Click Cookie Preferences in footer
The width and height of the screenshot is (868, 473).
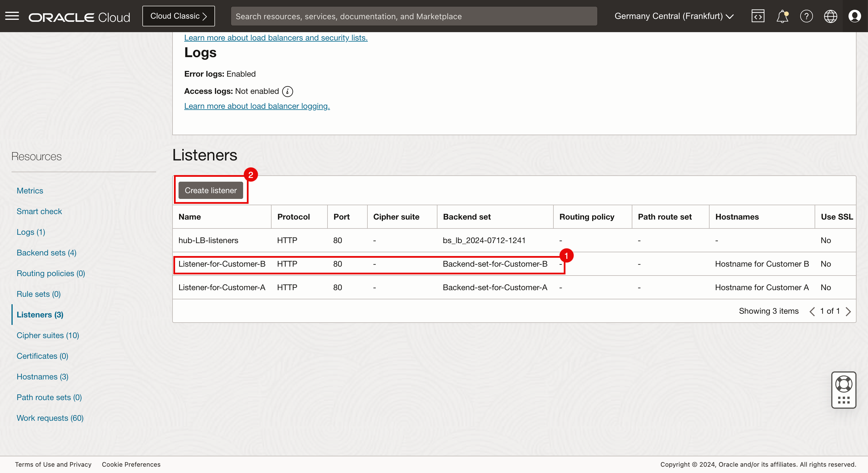(x=131, y=464)
